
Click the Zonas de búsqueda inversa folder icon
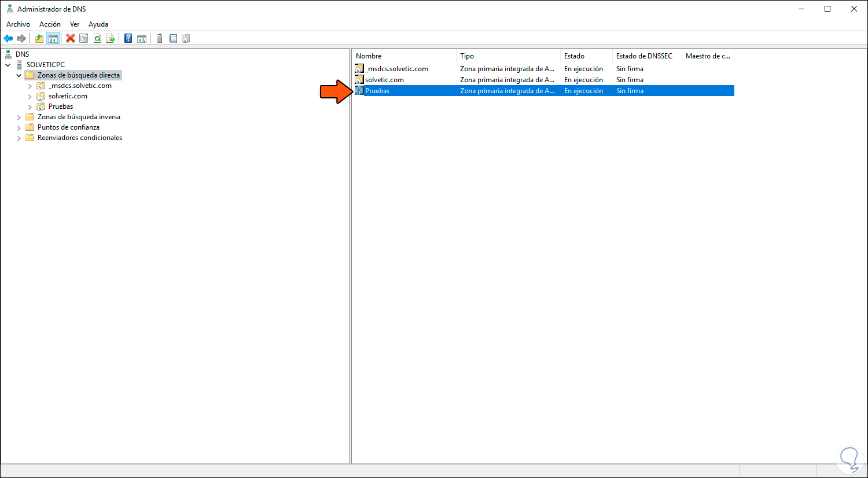30,117
